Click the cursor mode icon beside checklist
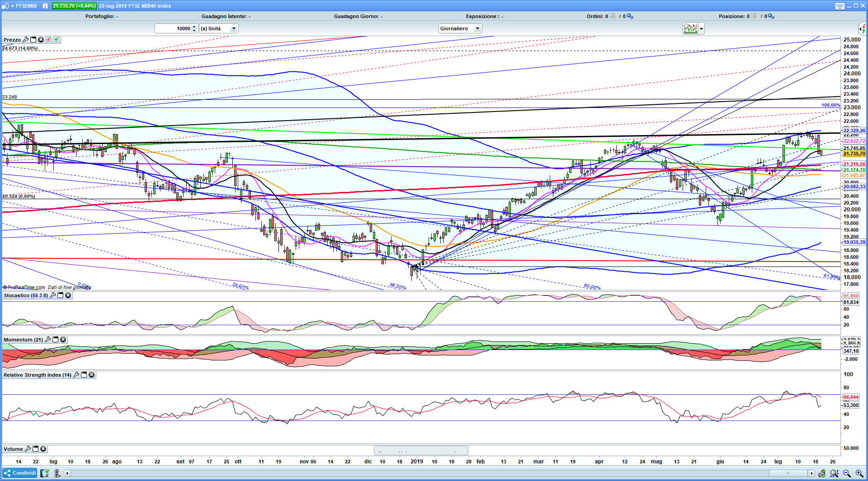The height and width of the screenshot is (481, 868). click(x=57, y=473)
